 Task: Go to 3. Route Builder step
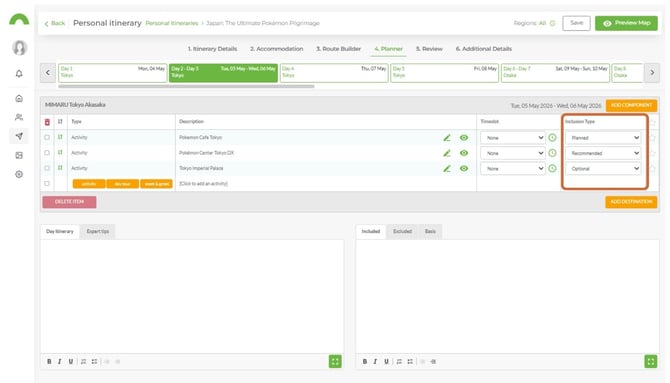(x=338, y=49)
